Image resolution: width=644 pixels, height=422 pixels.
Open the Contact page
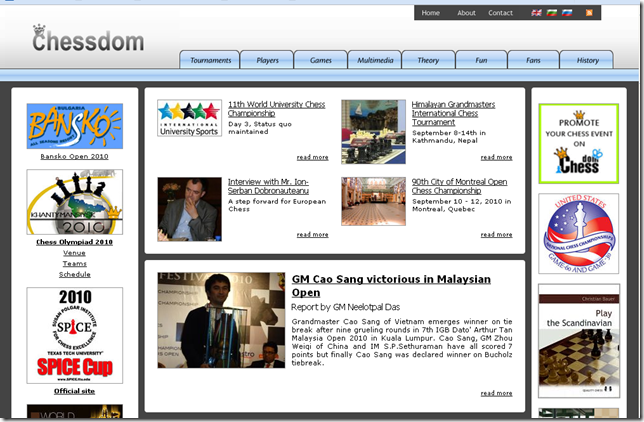(500, 13)
